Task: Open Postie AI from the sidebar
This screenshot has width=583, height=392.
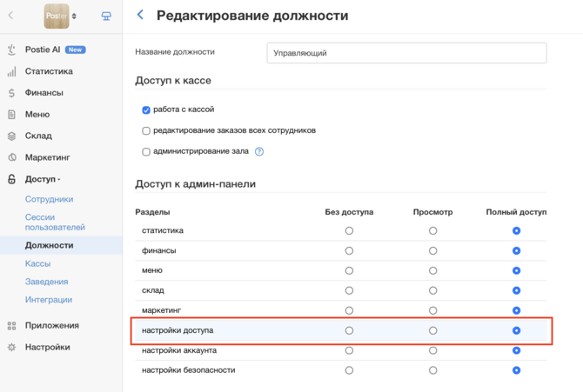Action: (x=43, y=50)
